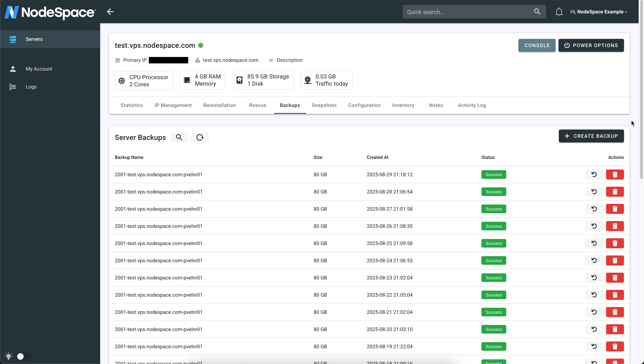Delete the 2025-08-28 21:06:54 backup
Viewport: 644px width, 364px height.
(615, 192)
